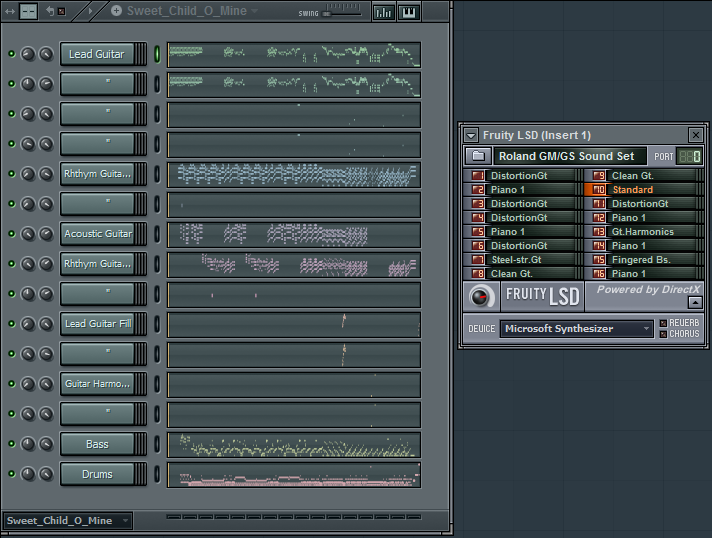Close the Fruity LSD plugin window
This screenshot has width=712, height=538.
tap(695, 135)
